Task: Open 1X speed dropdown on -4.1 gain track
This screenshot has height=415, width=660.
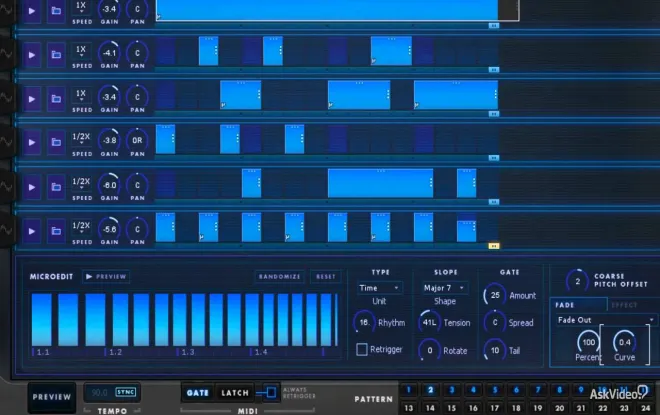Action: tap(81, 51)
